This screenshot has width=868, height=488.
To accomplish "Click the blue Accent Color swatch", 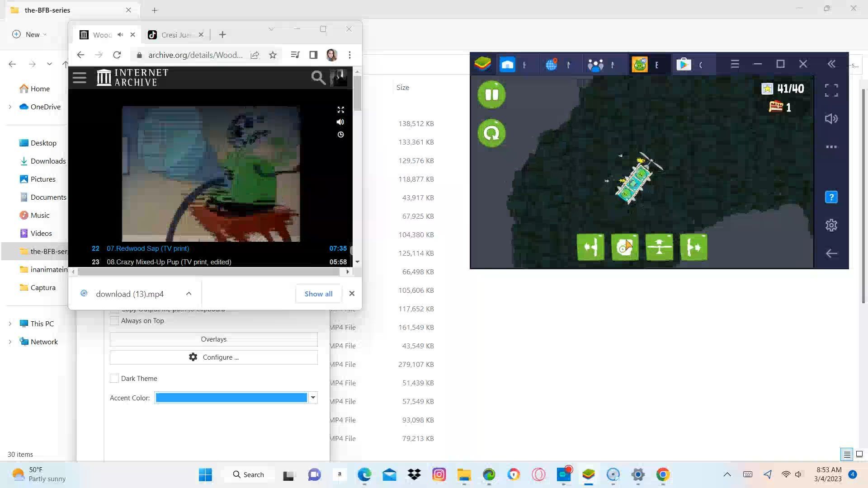I will tap(231, 398).
